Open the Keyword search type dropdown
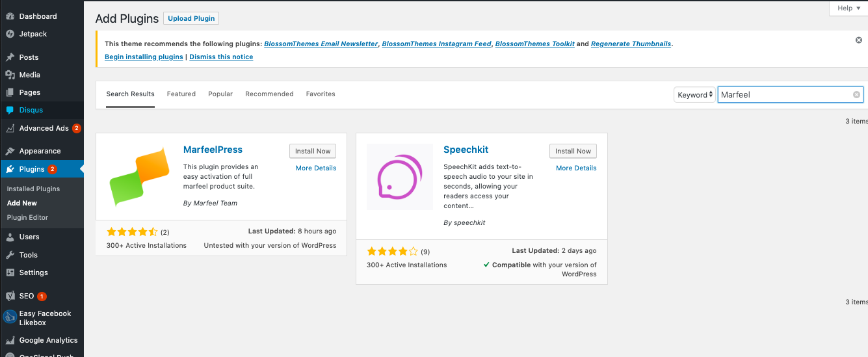This screenshot has height=357, width=868. [694, 95]
